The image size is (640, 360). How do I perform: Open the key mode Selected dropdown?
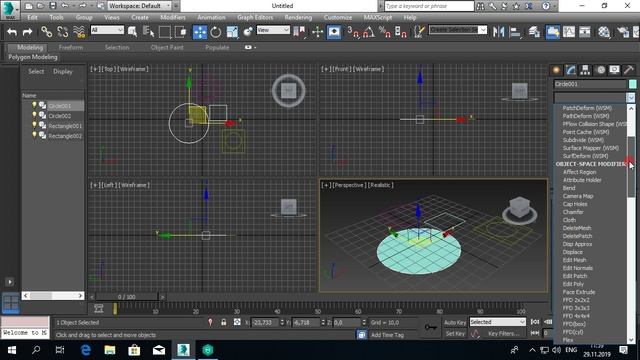pos(497,322)
